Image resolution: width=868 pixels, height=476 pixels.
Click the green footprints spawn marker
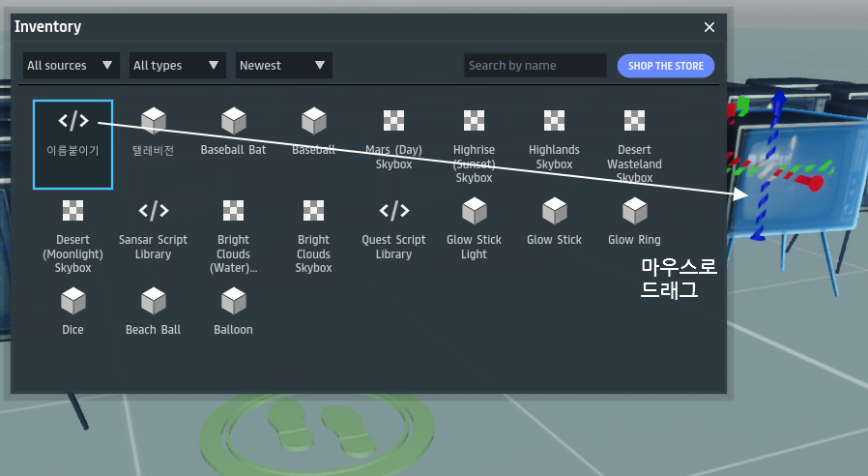(x=317, y=434)
